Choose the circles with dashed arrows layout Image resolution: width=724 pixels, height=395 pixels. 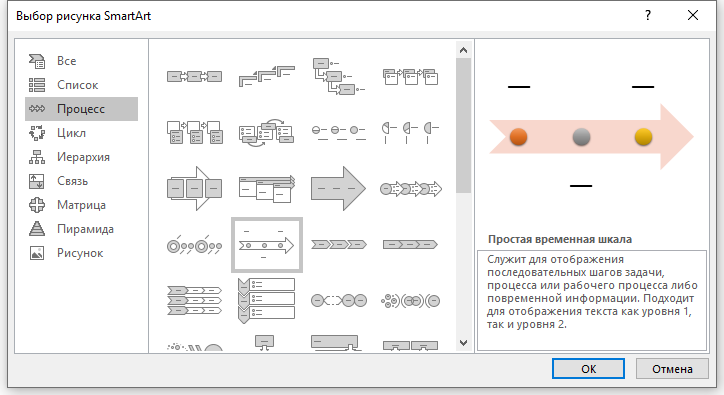(x=410, y=188)
